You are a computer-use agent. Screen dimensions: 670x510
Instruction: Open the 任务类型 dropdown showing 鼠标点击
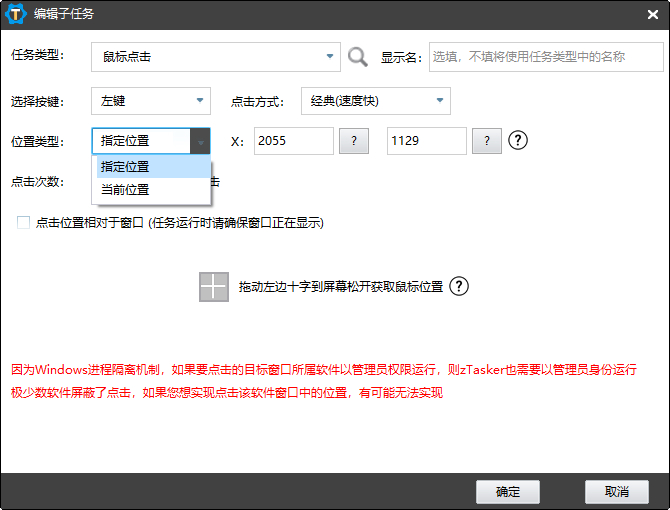point(216,57)
